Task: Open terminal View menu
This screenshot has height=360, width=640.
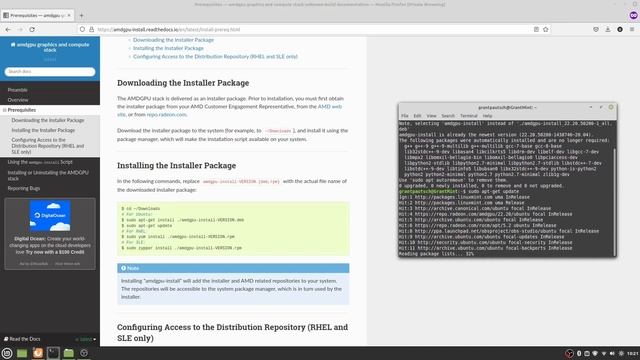Action: point(431,116)
